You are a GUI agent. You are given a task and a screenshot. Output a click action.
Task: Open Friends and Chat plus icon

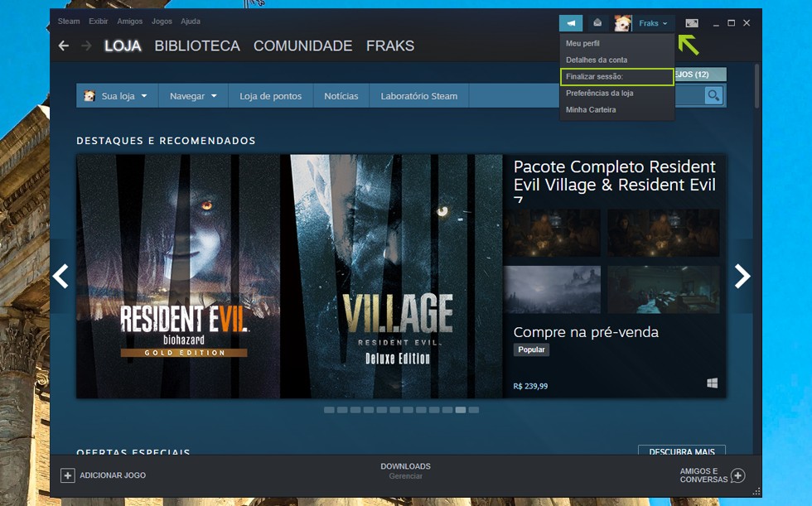(x=737, y=475)
